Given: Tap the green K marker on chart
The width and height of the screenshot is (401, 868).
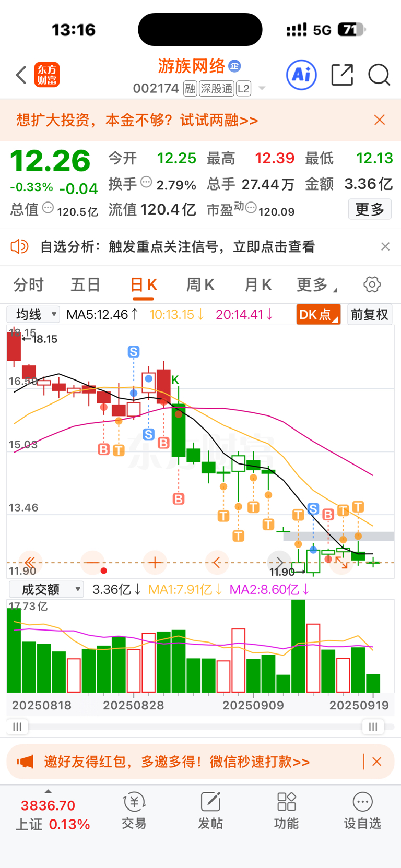Looking at the screenshot, I should pyautogui.click(x=175, y=379).
